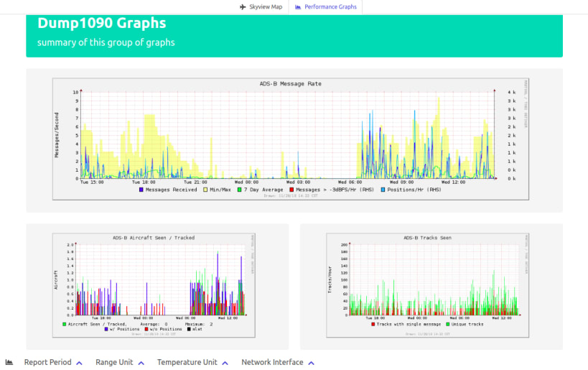Expand the Range Unit chevron

click(x=141, y=363)
